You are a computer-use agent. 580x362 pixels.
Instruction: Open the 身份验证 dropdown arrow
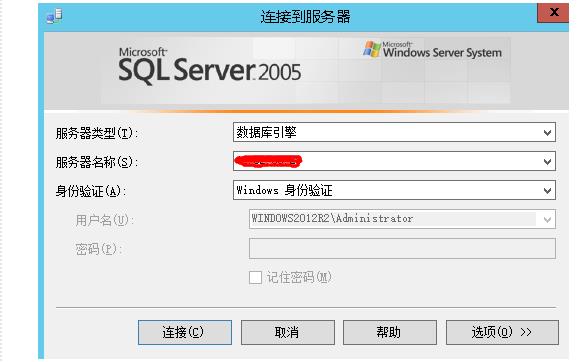pos(547,190)
